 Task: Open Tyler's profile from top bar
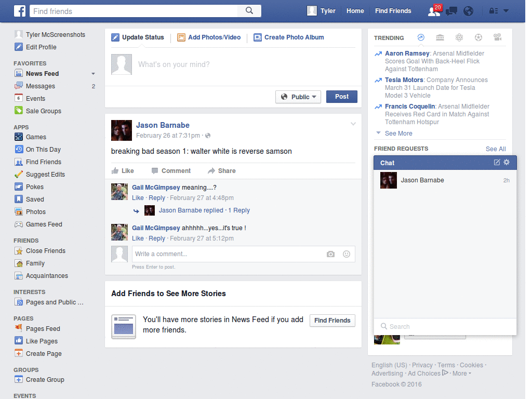[321, 11]
